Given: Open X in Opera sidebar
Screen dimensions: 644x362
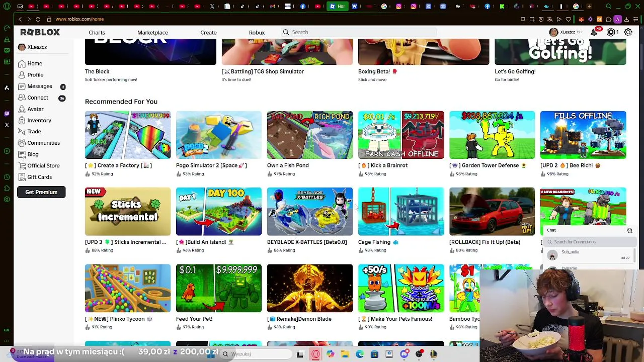Looking at the screenshot, I should pos(7,125).
